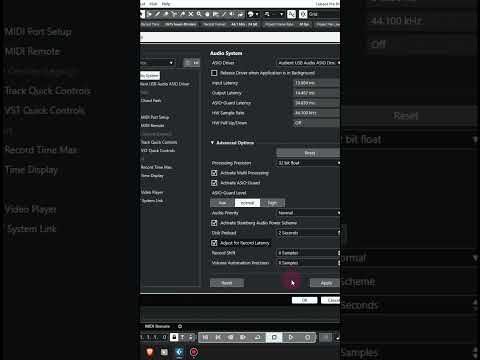Open the color palette selector icon
The image size is (480, 360).
(251, 14)
